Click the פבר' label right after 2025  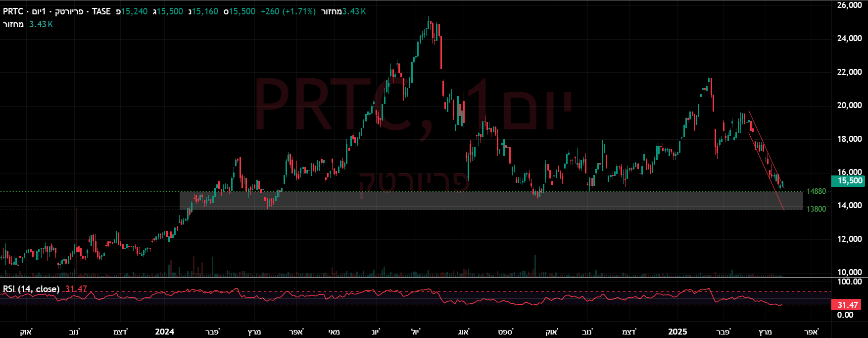(723, 332)
